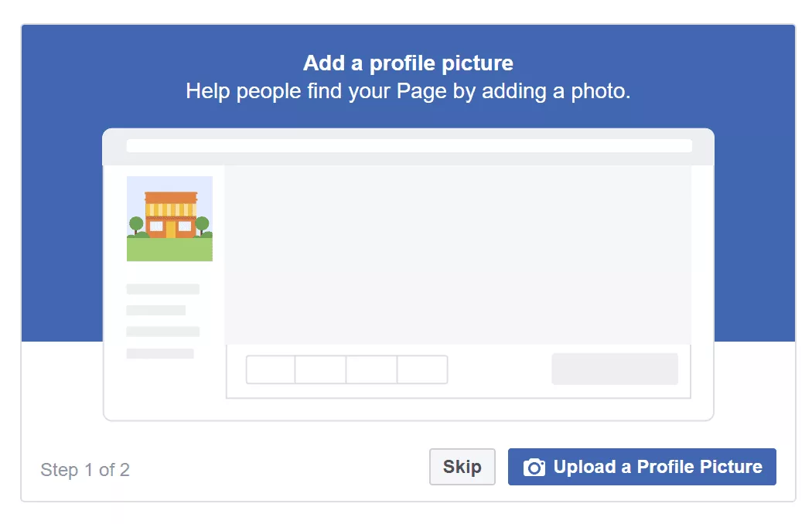Click the gray placeholder button in the mock page

615,369
